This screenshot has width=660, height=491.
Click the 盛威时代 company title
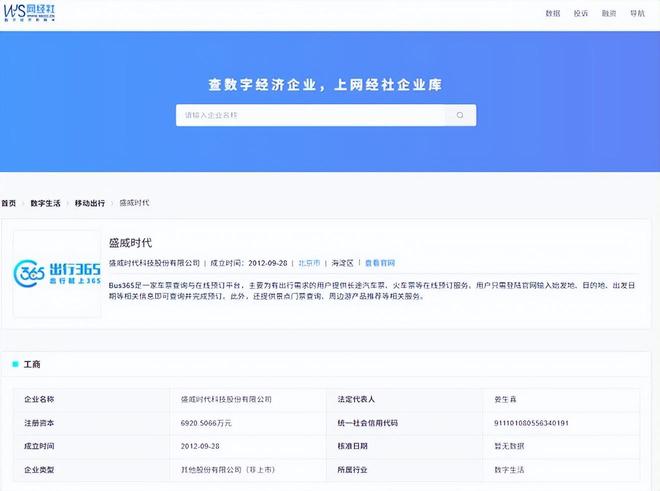pyautogui.click(x=131, y=243)
